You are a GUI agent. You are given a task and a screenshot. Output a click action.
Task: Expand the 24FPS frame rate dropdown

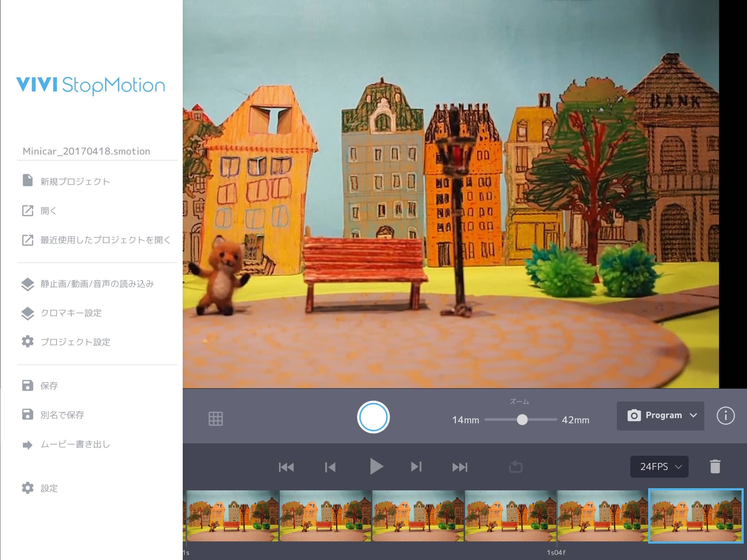(659, 467)
